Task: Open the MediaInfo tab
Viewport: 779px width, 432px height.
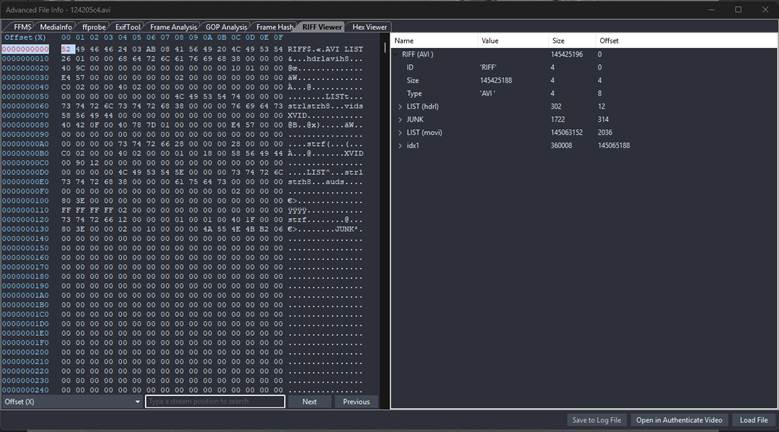Action: point(56,27)
